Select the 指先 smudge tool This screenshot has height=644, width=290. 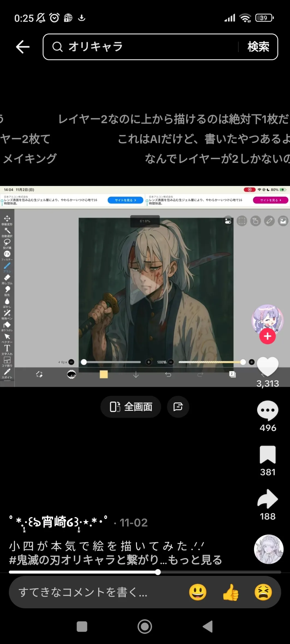[x=7, y=291]
